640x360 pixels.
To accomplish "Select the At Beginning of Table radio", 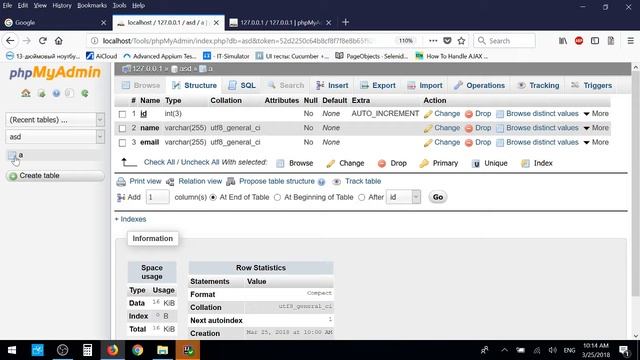I will 278,198.
